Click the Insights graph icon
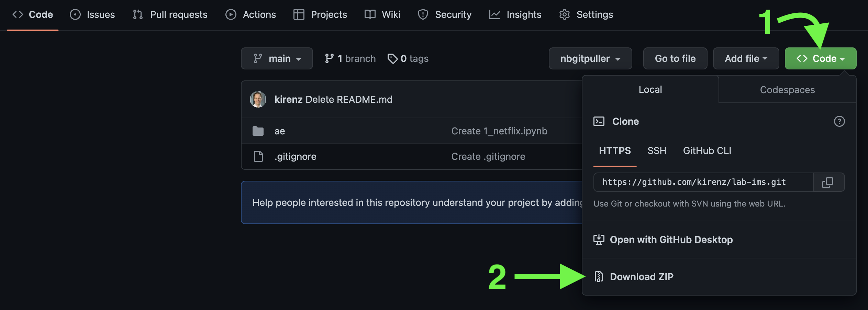Image resolution: width=868 pixels, height=310 pixels. 494,14
